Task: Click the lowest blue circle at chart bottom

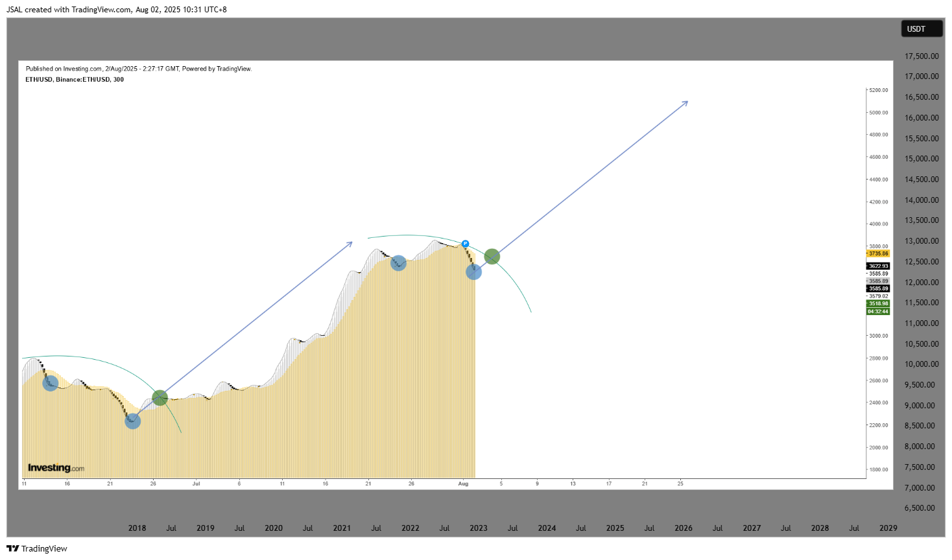Action: [132, 421]
